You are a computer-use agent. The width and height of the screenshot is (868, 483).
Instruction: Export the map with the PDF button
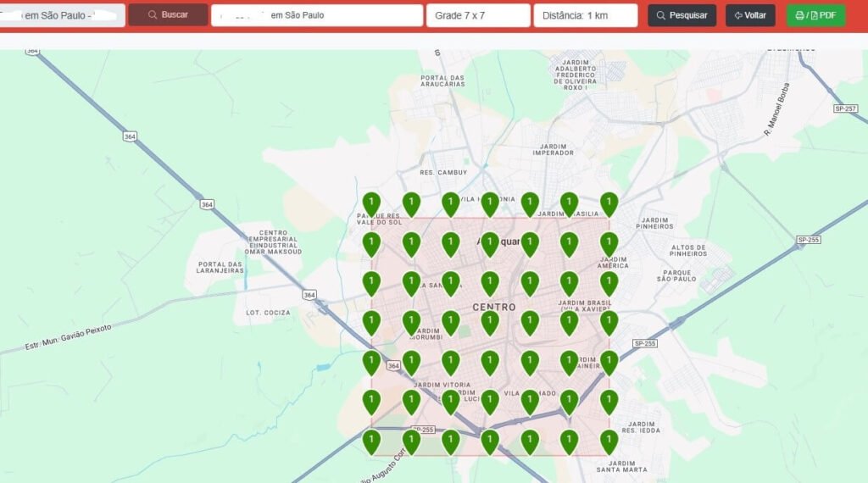point(815,15)
